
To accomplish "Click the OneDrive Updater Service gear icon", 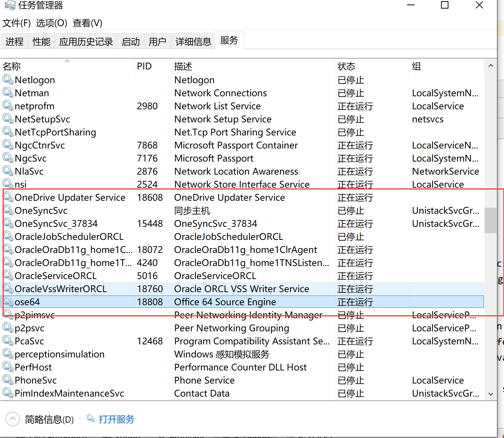I will pyautogui.click(x=8, y=197).
